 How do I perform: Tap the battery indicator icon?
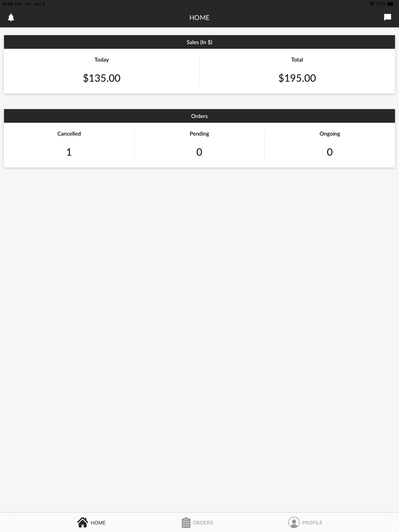pyautogui.click(x=391, y=4)
